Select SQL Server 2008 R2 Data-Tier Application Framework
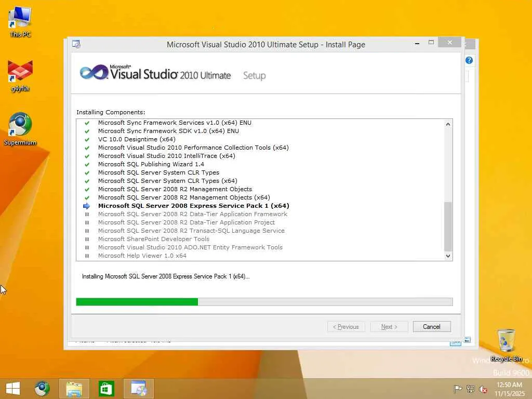The width and height of the screenshot is (532, 399). click(x=193, y=214)
